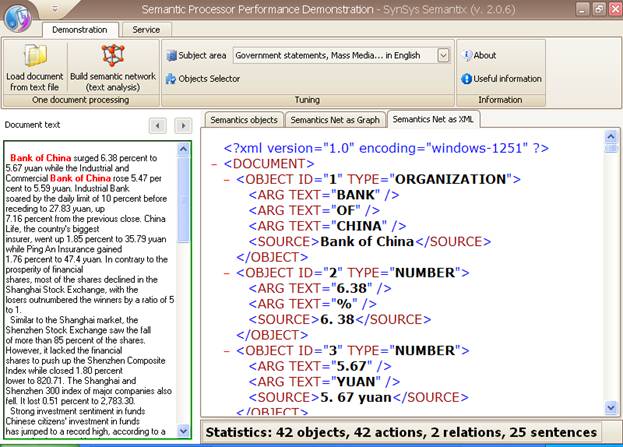Click the Load document folder icon
This screenshot has width=623, height=447.
tap(35, 56)
